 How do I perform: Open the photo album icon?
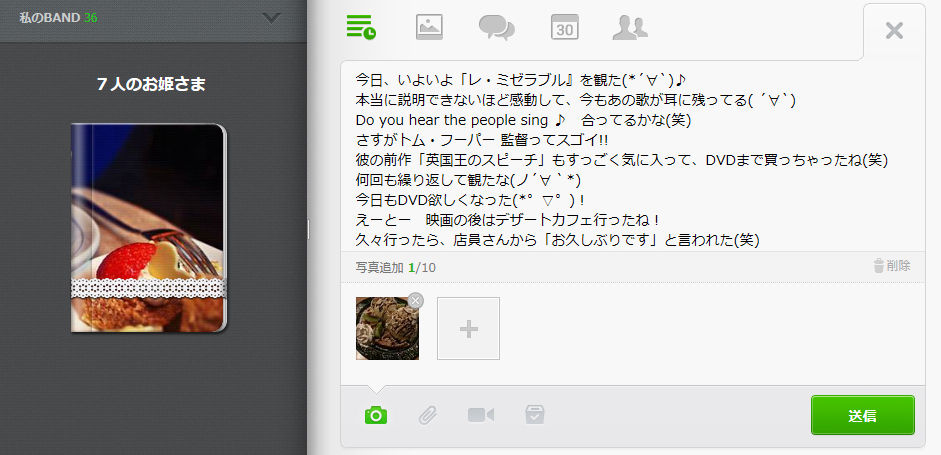(x=429, y=27)
